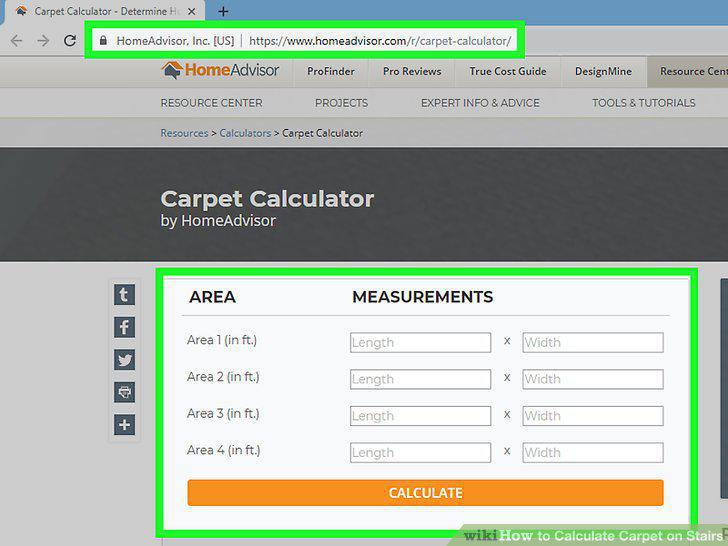The width and height of the screenshot is (728, 546).
Task: Focus the Area 3 Width field
Action: 593,416
